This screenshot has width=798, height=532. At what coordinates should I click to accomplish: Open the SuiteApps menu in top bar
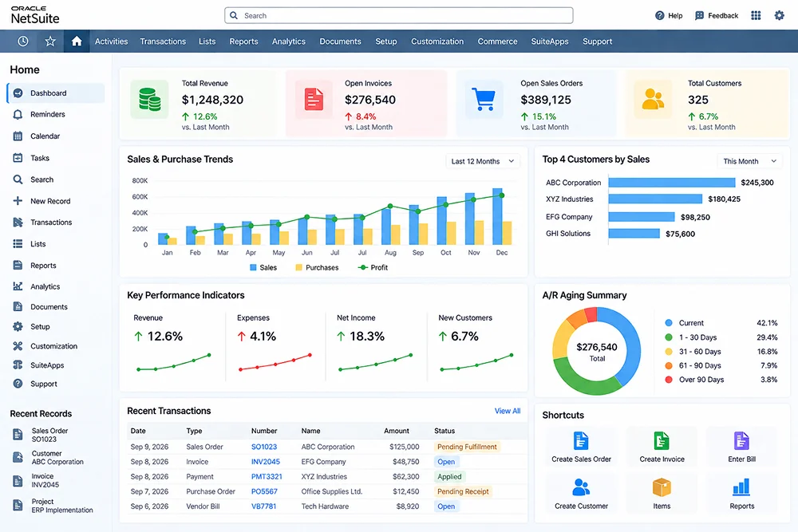(550, 41)
